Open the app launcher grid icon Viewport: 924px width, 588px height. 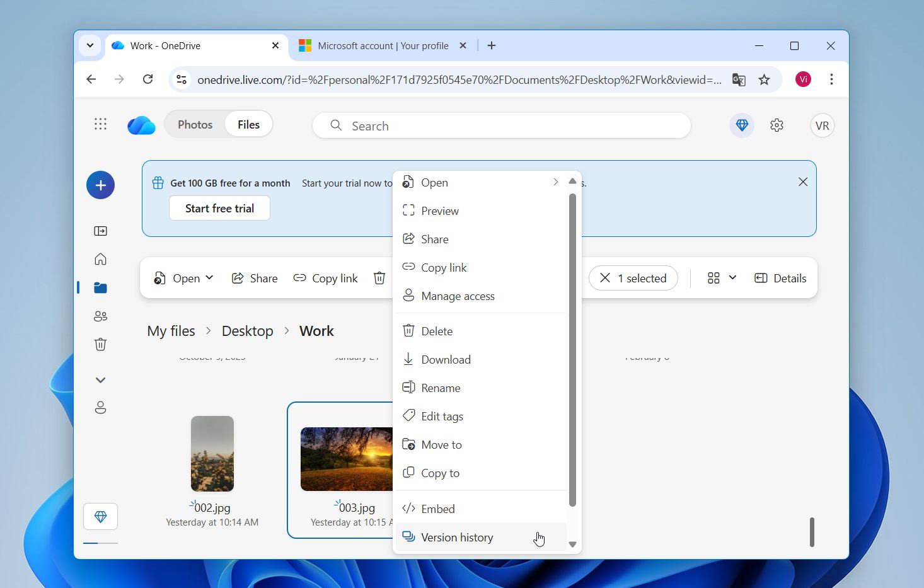(x=100, y=124)
